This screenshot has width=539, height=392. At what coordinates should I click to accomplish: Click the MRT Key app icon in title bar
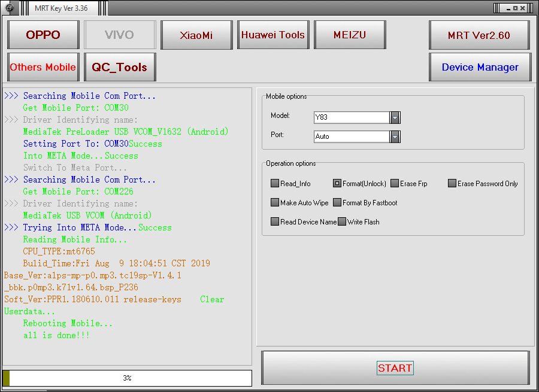point(10,8)
